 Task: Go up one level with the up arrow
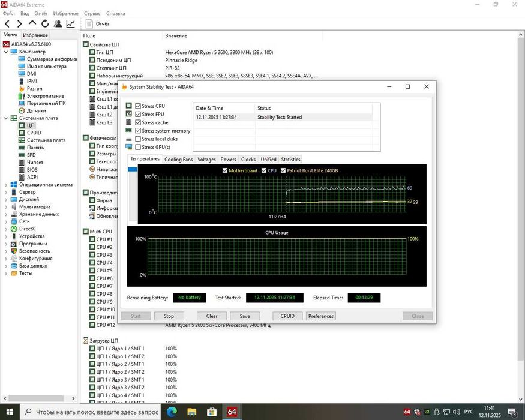tap(32, 23)
